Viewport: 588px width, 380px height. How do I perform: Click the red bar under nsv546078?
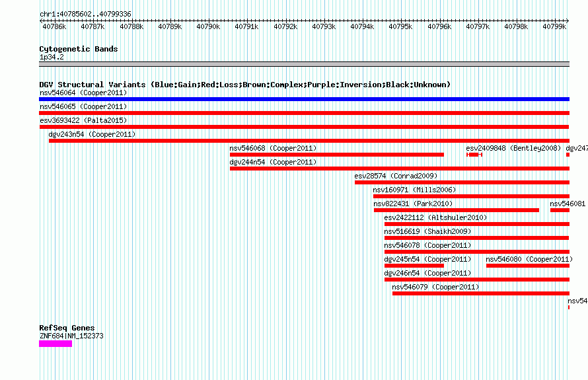tap(477, 252)
